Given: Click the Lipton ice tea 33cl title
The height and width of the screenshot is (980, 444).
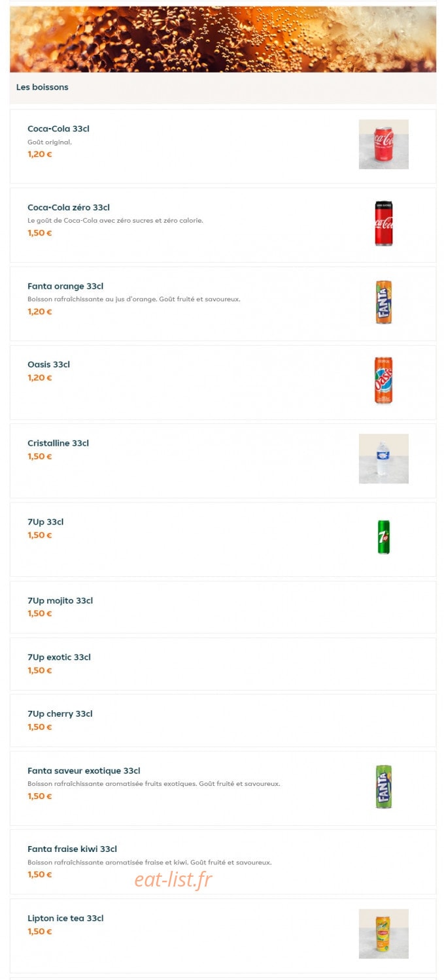Looking at the screenshot, I should [65, 918].
